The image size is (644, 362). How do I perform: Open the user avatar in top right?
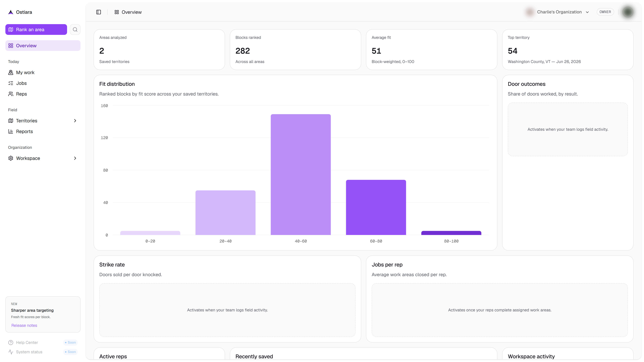click(x=628, y=12)
